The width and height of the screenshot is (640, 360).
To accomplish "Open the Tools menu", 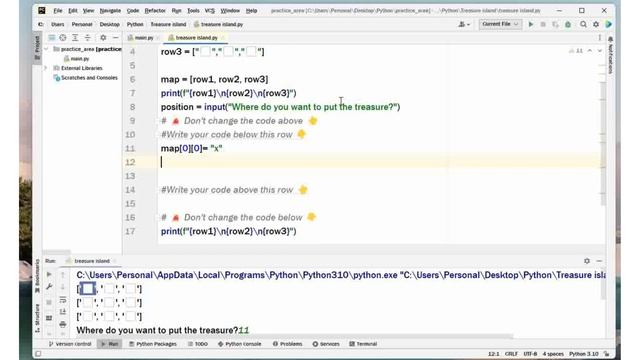I will [193, 11].
